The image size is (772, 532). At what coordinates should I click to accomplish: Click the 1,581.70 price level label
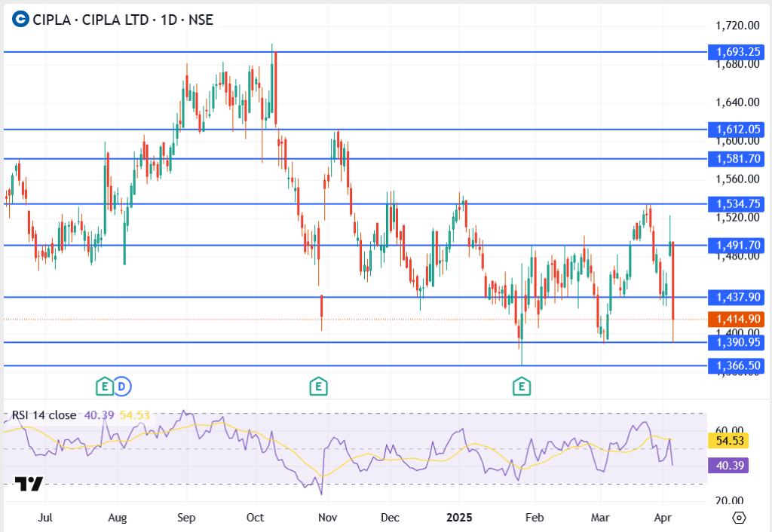pyautogui.click(x=737, y=159)
